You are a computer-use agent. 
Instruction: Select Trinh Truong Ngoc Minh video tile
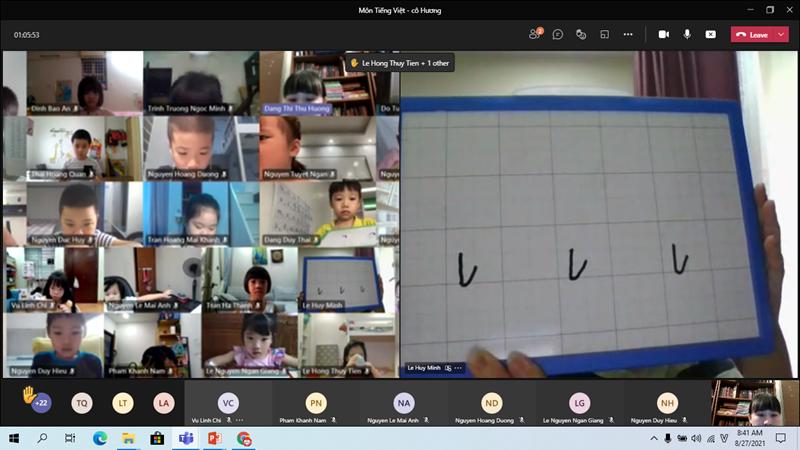point(202,83)
